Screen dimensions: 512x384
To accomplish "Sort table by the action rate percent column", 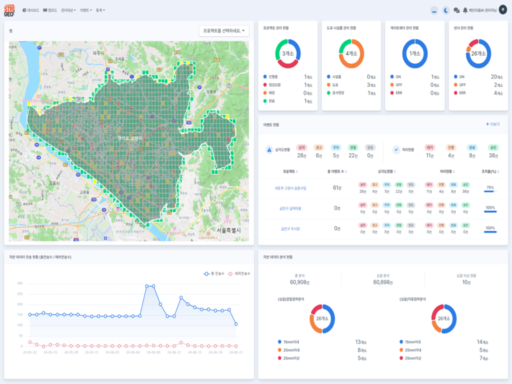I will click(490, 171).
